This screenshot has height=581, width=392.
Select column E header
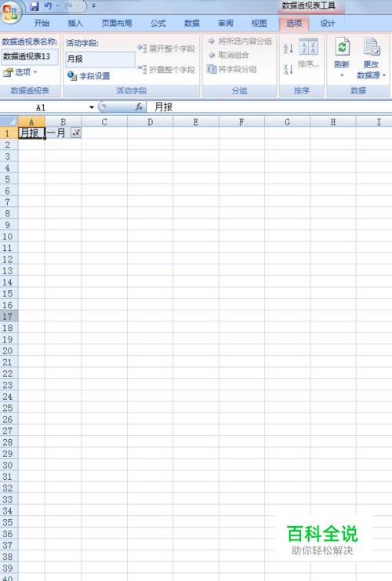pyautogui.click(x=196, y=122)
